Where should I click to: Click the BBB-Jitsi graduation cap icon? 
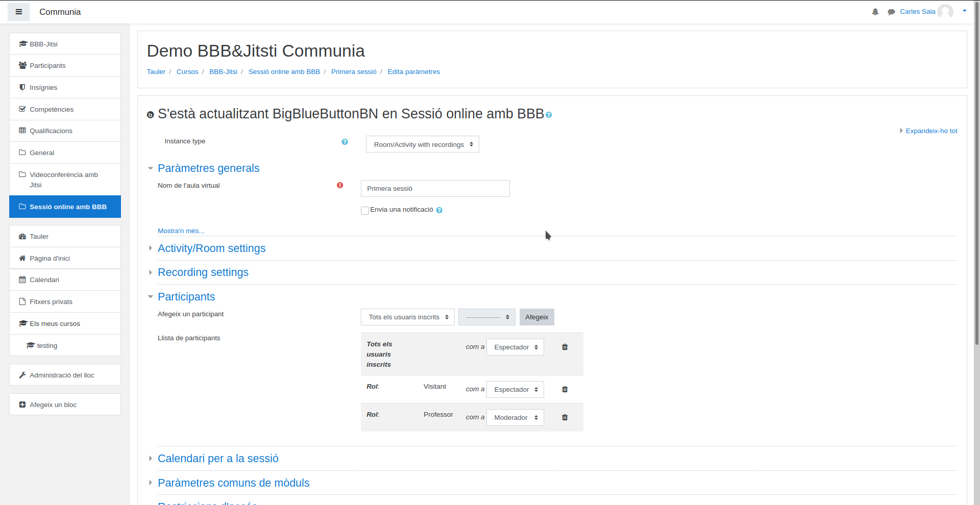[x=22, y=44]
